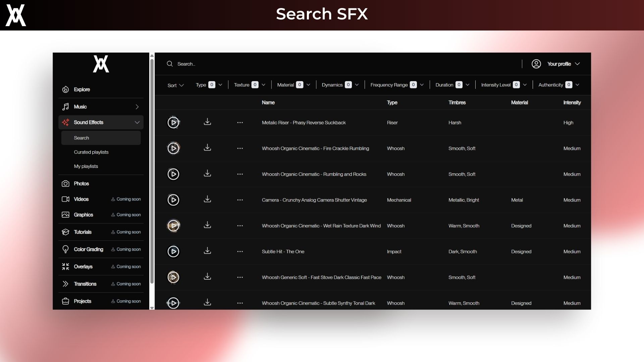Open the Intensity Level filter dropdown

[525, 85]
